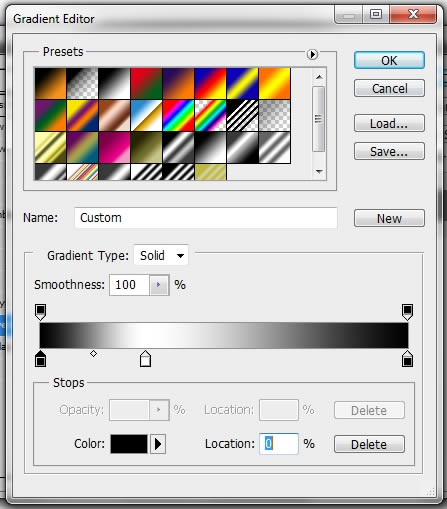Click the black Color swatch
The width and height of the screenshot is (447, 509).
(129, 444)
